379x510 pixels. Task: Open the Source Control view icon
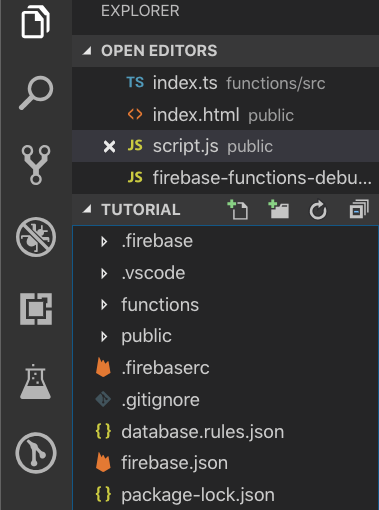tap(36, 165)
